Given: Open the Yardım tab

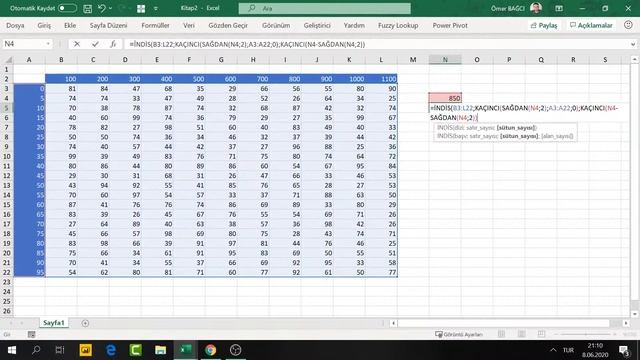Looking at the screenshot, I should coord(354,25).
